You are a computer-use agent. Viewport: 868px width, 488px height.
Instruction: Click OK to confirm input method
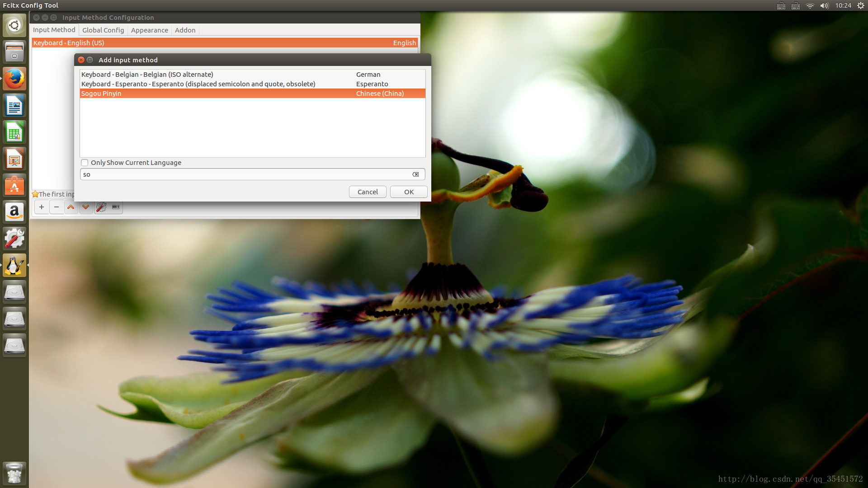409,191
